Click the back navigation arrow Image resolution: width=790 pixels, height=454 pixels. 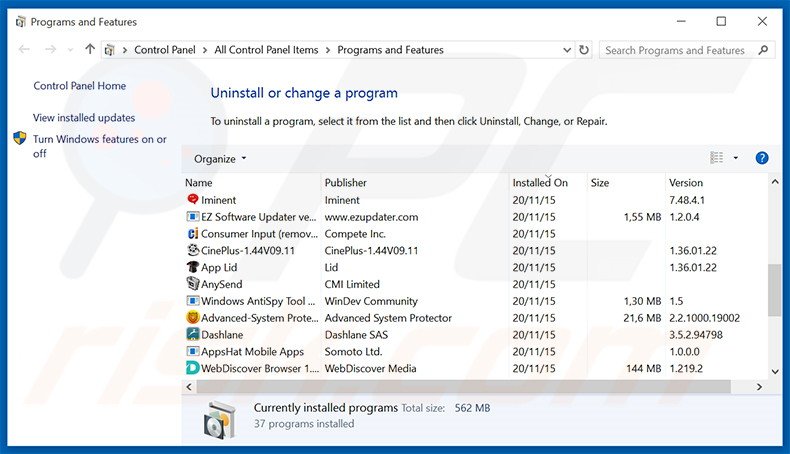tap(24, 49)
